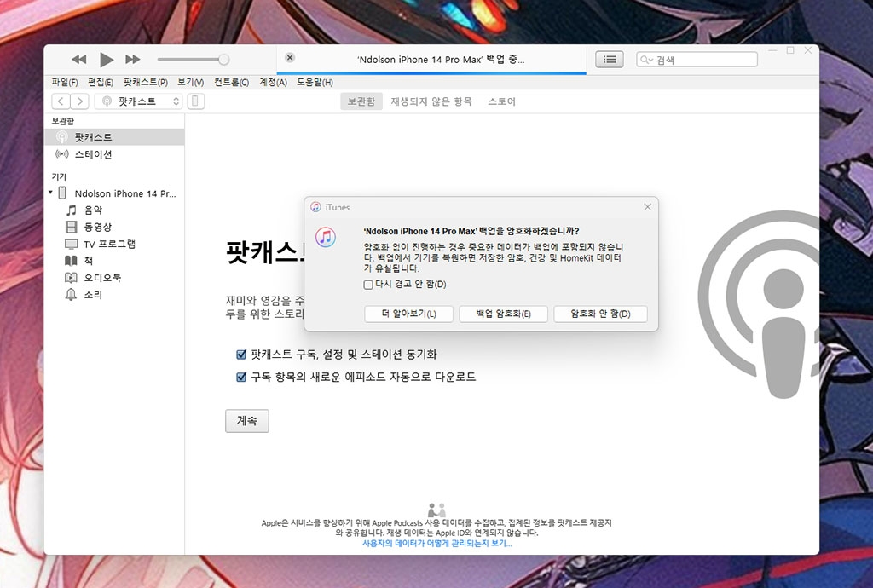Click the music note icon beside 음악
Screen dimensions: 873x588
click(x=72, y=210)
